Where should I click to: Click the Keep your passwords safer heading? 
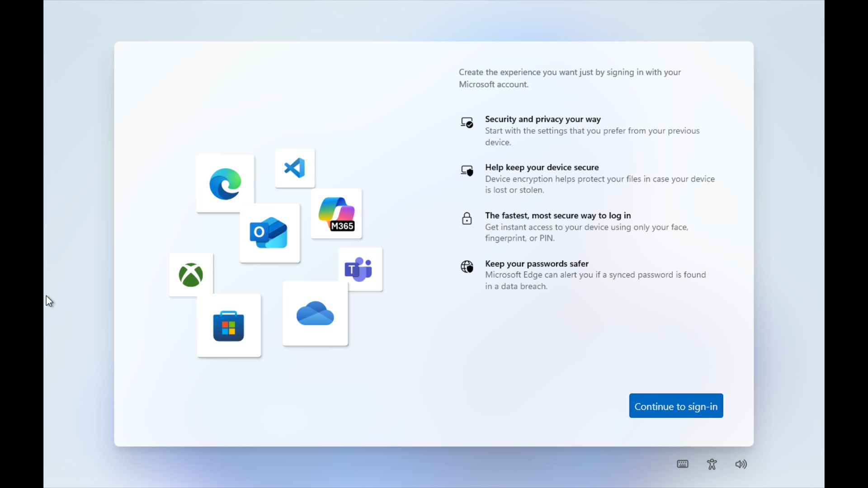tap(536, 263)
